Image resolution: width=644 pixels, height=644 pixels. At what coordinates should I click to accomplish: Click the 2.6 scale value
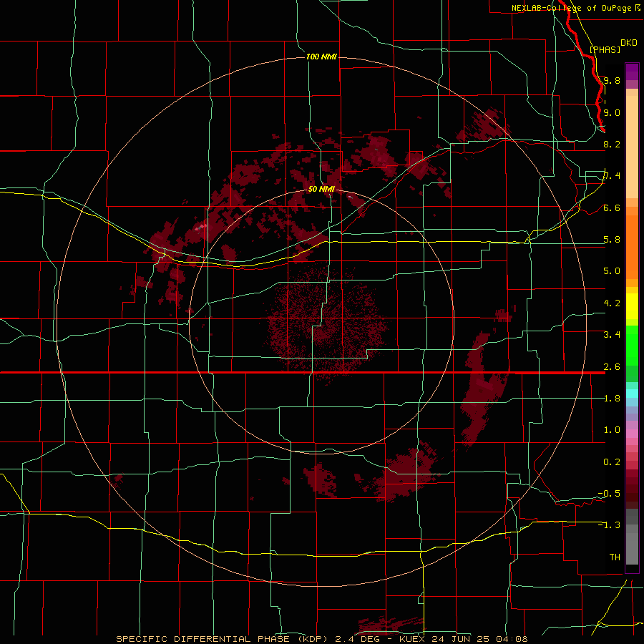point(612,367)
